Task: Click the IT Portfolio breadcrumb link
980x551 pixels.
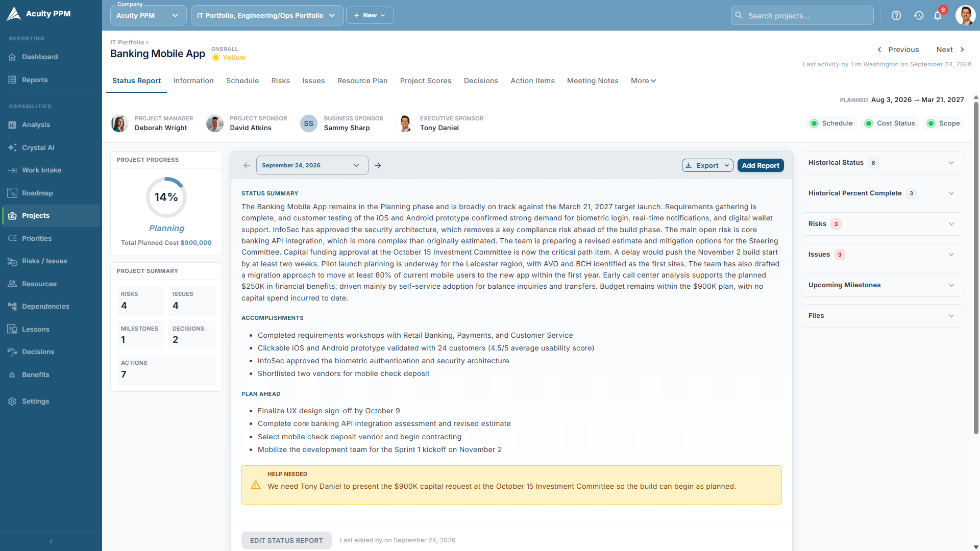Action: (x=127, y=42)
